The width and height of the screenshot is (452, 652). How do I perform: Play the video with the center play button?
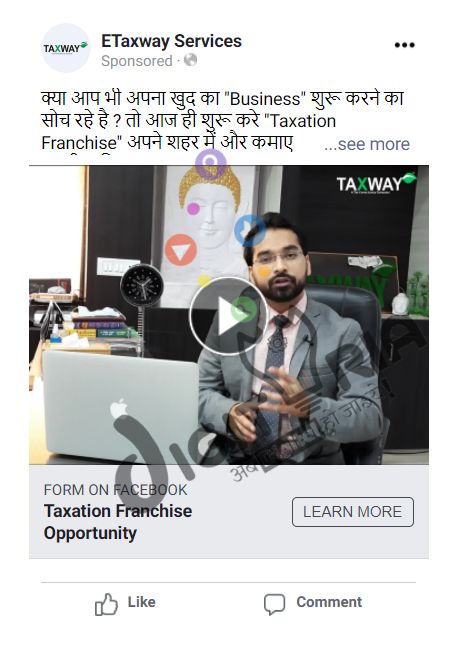point(228,316)
